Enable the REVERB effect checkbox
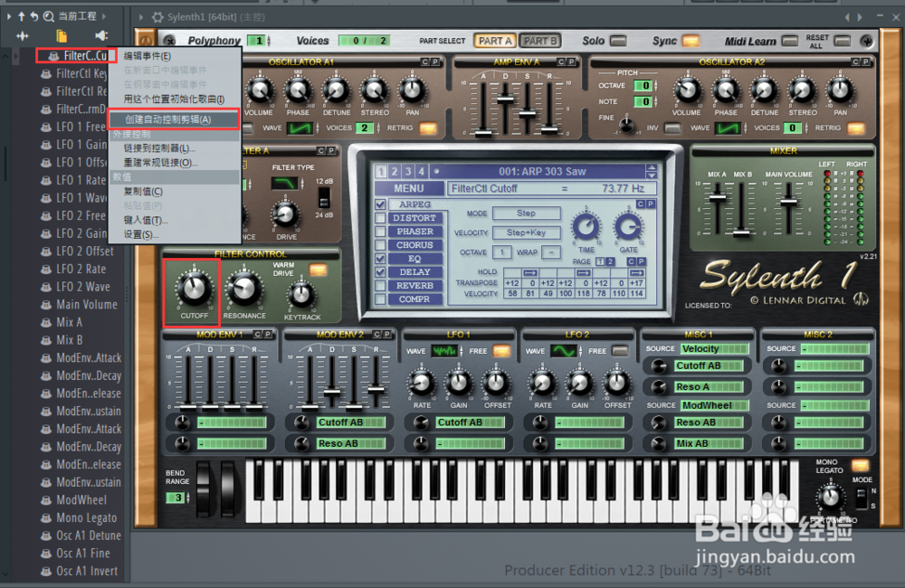 tap(380, 286)
